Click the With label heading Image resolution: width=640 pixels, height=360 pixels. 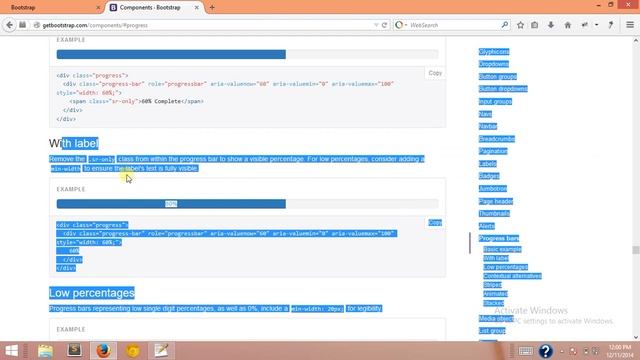(74, 143)
